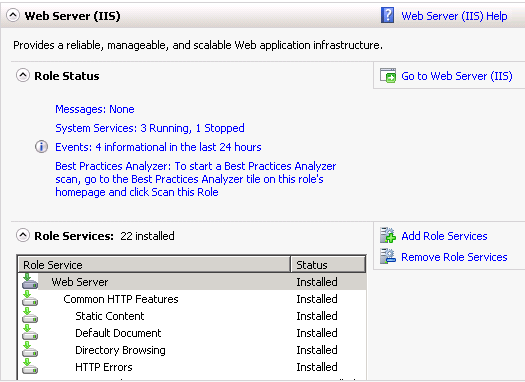
Task: Open the Go to Web Server (IIS) link
Action: pos(457,76)
